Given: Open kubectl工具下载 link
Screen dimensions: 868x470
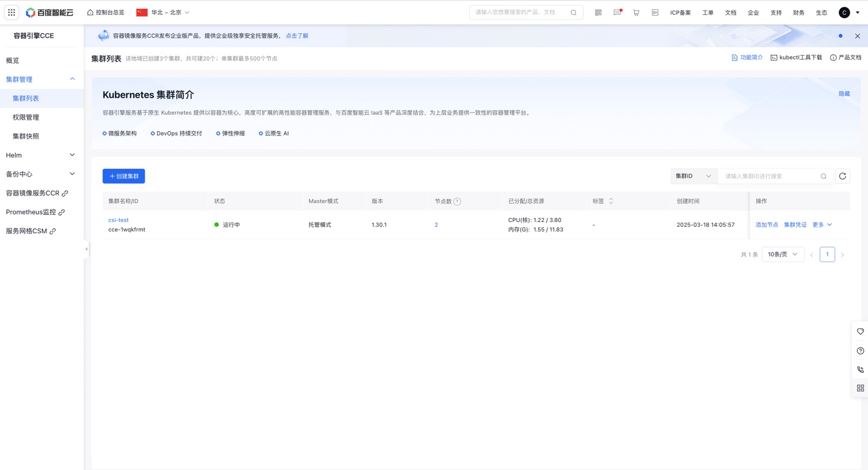Looking at the screenshot, I should [796, 58].
